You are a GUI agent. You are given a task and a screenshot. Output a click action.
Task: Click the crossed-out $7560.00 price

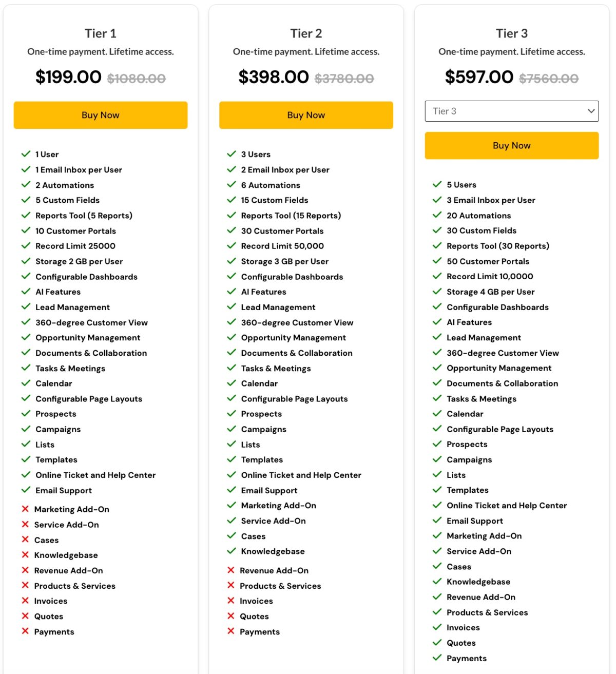tap(549, 79)
